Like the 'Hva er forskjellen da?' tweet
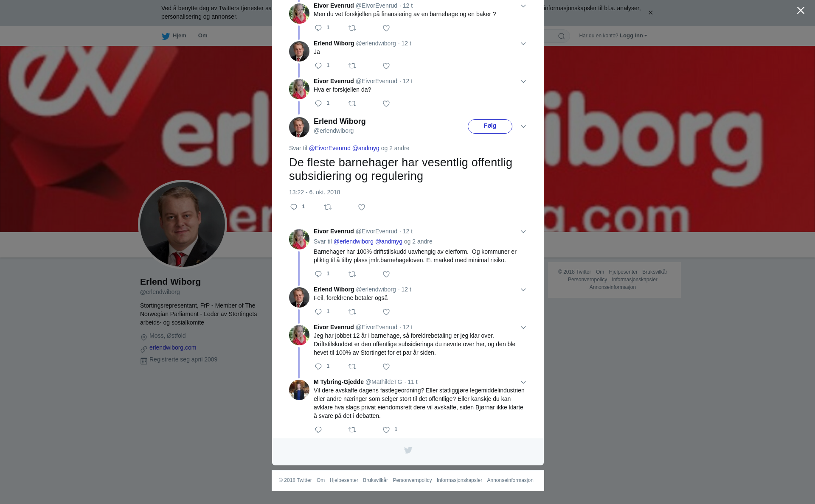 386,104
